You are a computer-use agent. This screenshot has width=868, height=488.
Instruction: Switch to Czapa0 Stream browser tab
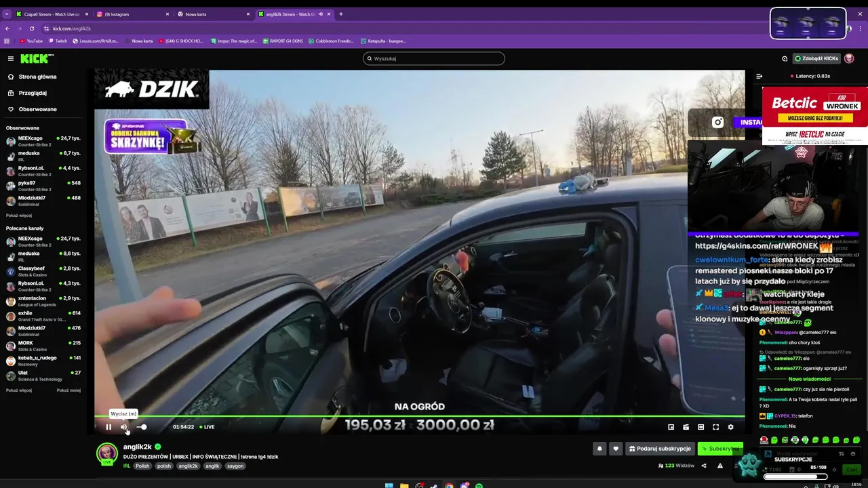(51, 14)
